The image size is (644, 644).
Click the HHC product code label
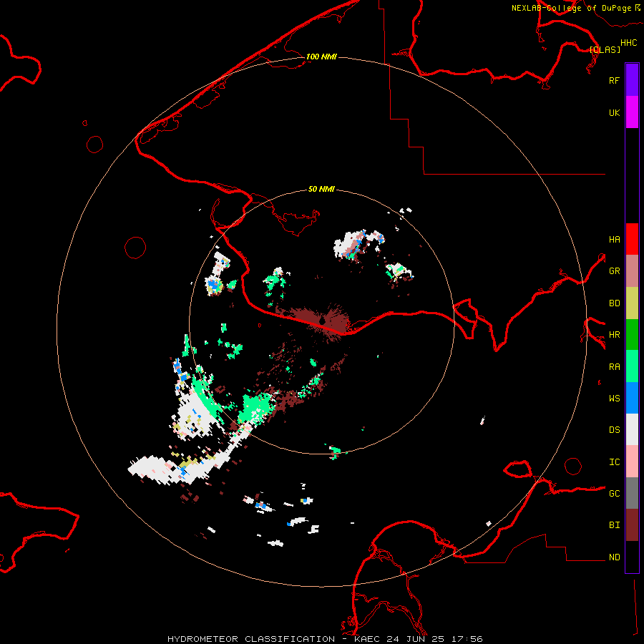click(x=628, y=43)
